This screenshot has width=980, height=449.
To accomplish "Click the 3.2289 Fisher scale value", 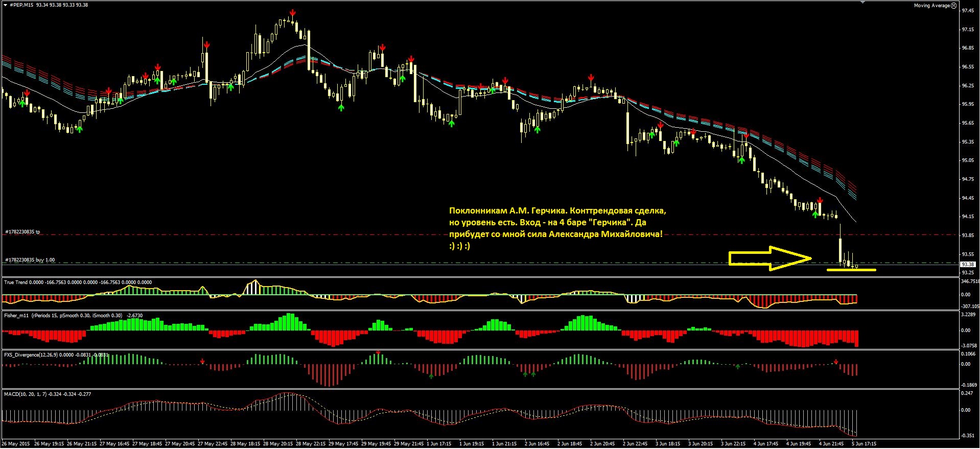I will pyautogui.click(x=969, y=315).
